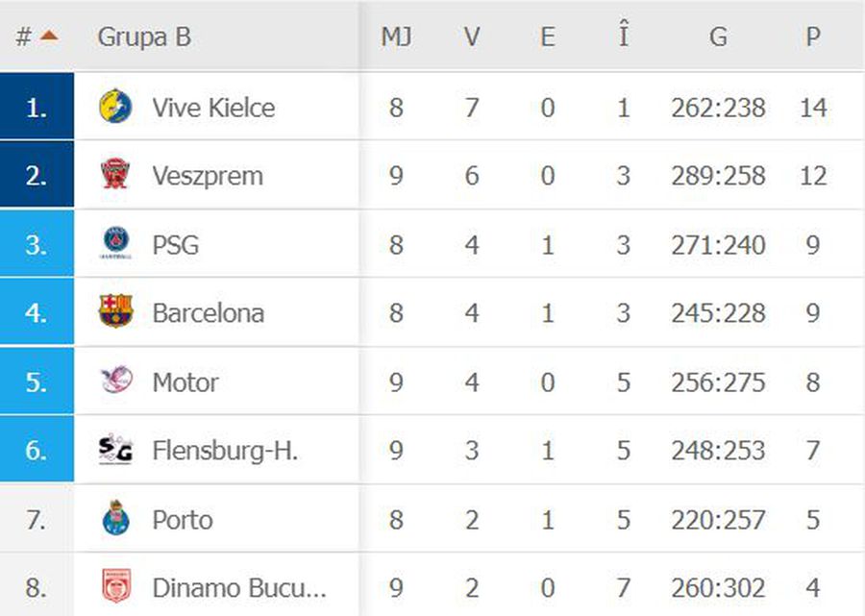Click the Motor team logo
865x616 pixels.
[x=116, y=381]
